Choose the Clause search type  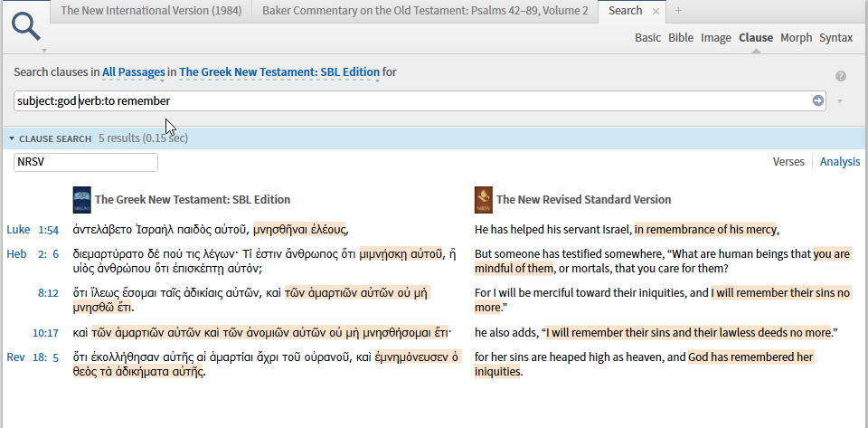(x=756, y=38)
